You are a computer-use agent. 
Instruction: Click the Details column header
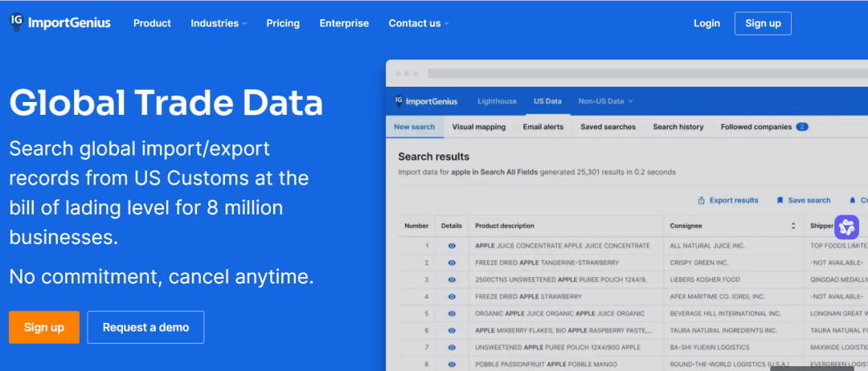coord(452,226)
